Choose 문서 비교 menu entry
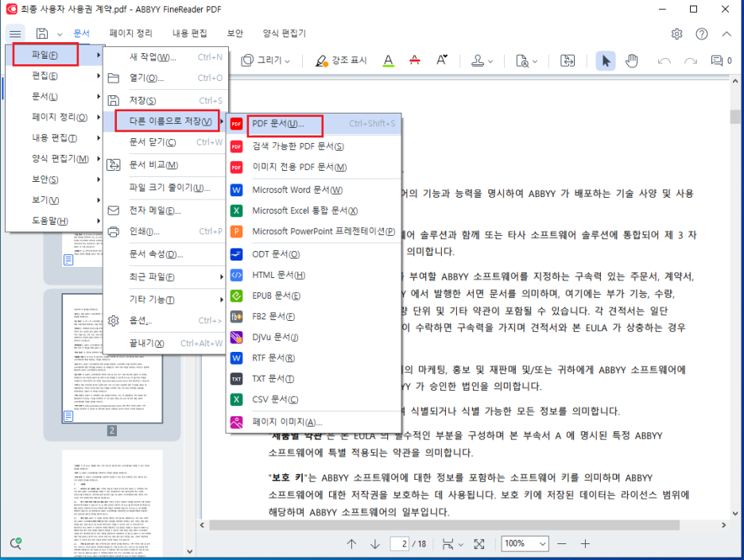The image size is (744, 560). pos(165,165)
